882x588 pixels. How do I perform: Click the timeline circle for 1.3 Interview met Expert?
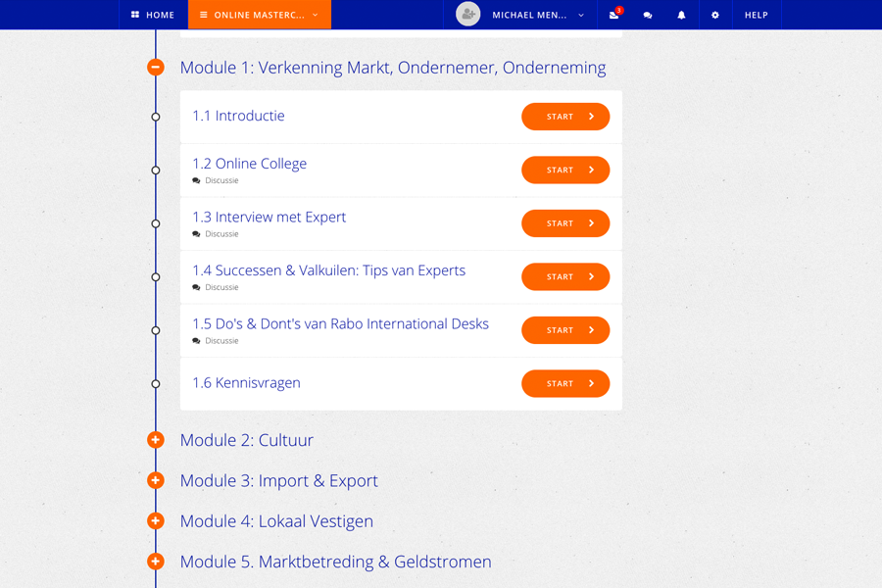156,224
